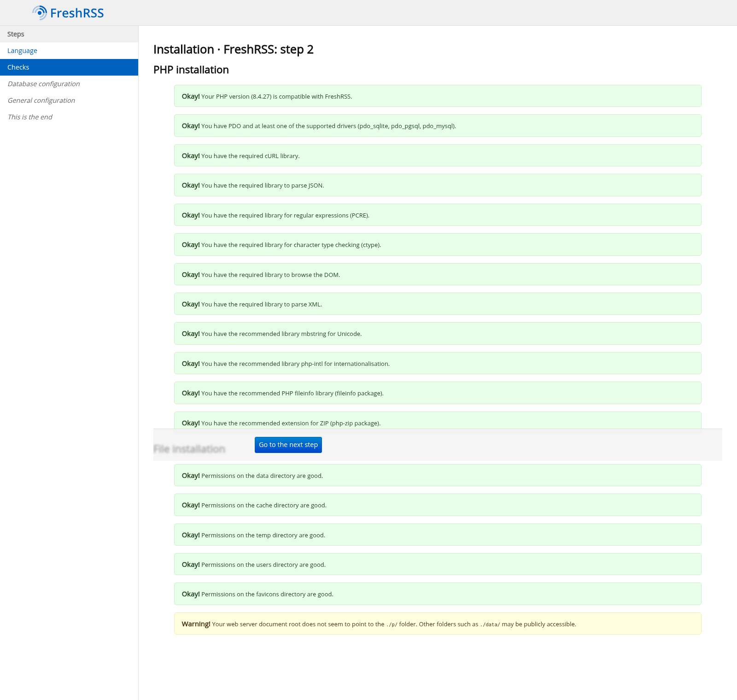Click the ctype character checking message
This screenshot has width=737, height=700.
click(x=438, y=245)
